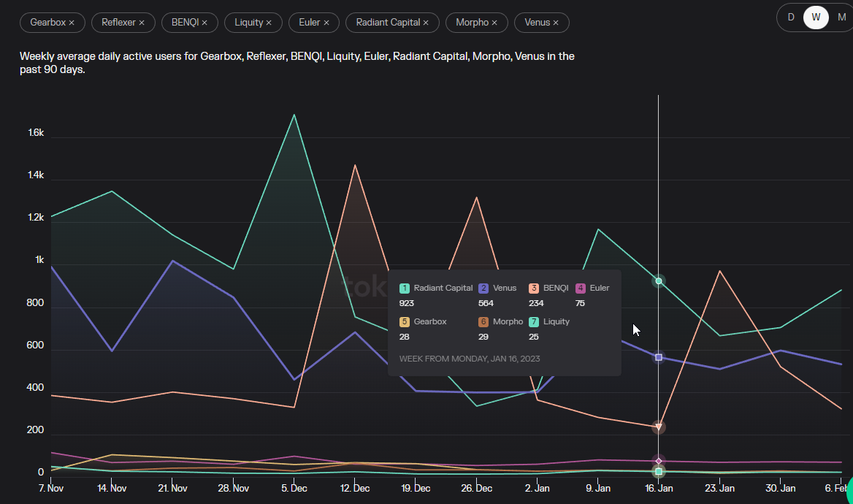Click the Morpho legend swatch numbered 6
The width and height of the screenshot is (853, 504).
coord(483,322)
